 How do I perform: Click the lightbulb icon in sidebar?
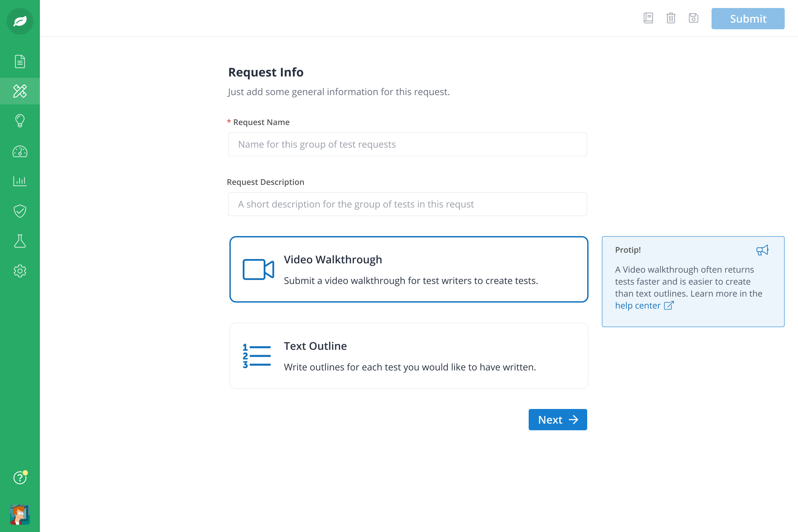click(x=20, y=122)
